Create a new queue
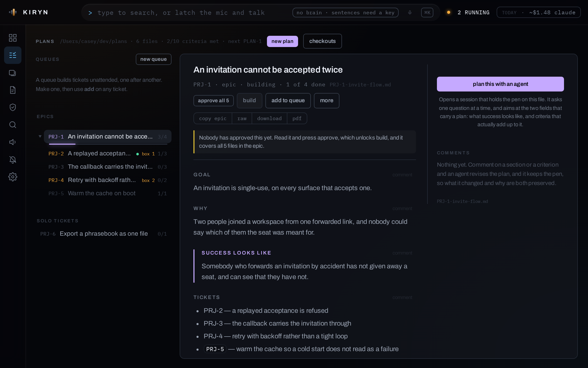 pyautogui.click(x=153, y=59)
